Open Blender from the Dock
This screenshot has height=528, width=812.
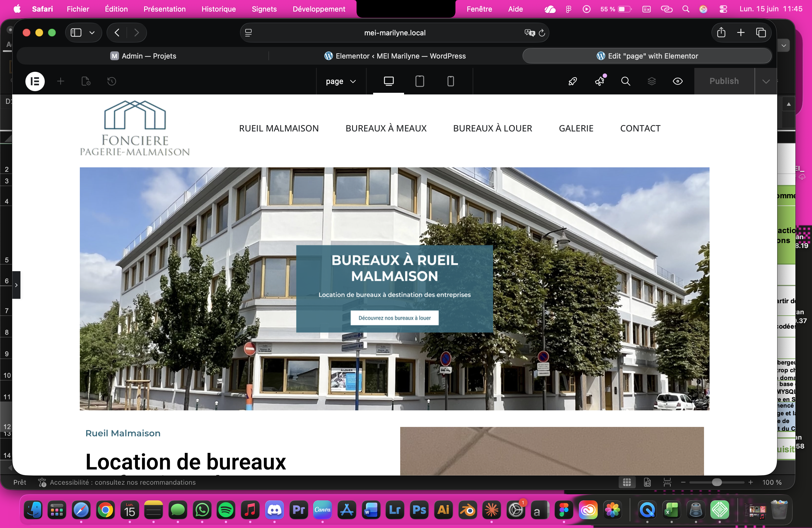click(467, 510)
